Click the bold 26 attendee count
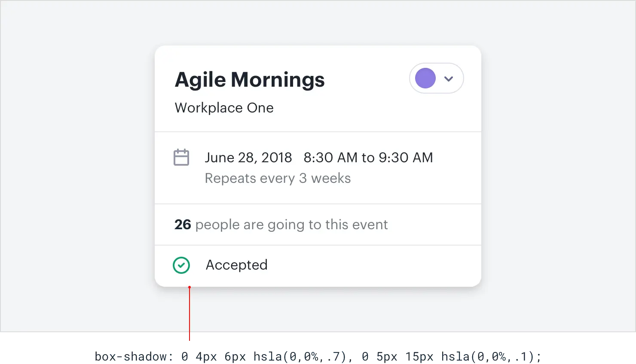Viewport: 636px width, 364px height. coord(183,224)
